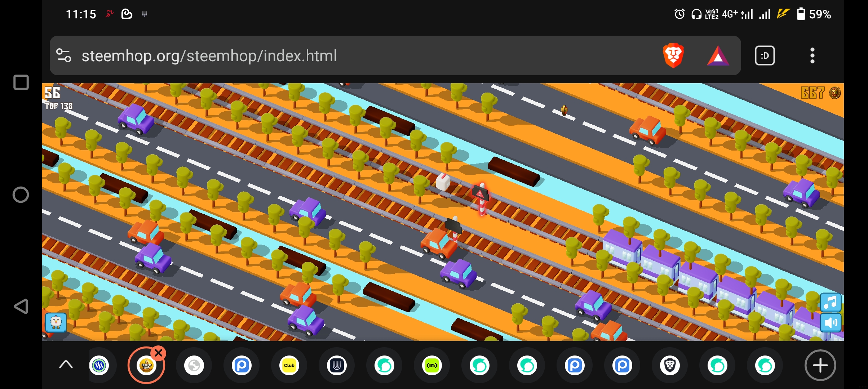The height and width of the screenshot is (389, 868).
Task: Close the active SteemHop tab
Action: (158, 353)
